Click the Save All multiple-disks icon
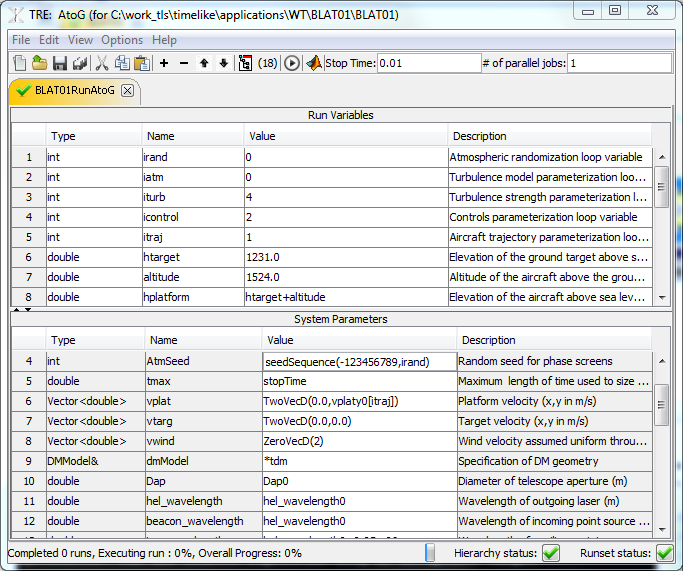Image resolution: width=683 pixels, height=571 pixels. (80, 63)
